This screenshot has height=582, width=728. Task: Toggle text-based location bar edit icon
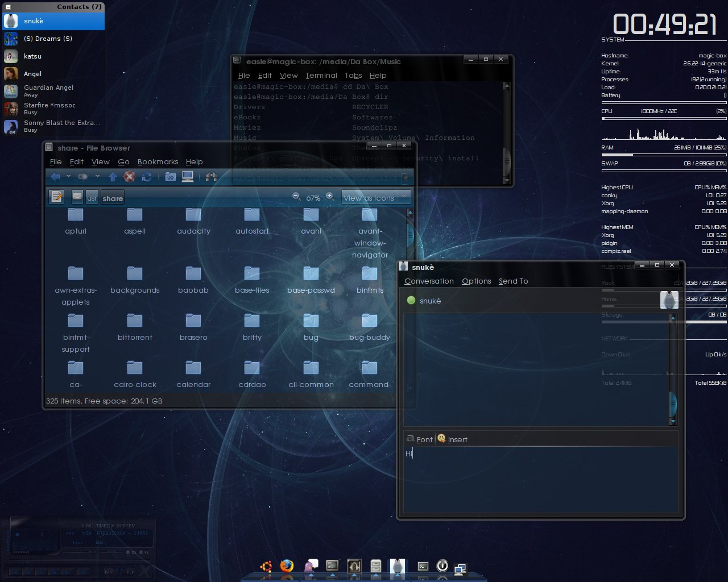click(56, 197)
